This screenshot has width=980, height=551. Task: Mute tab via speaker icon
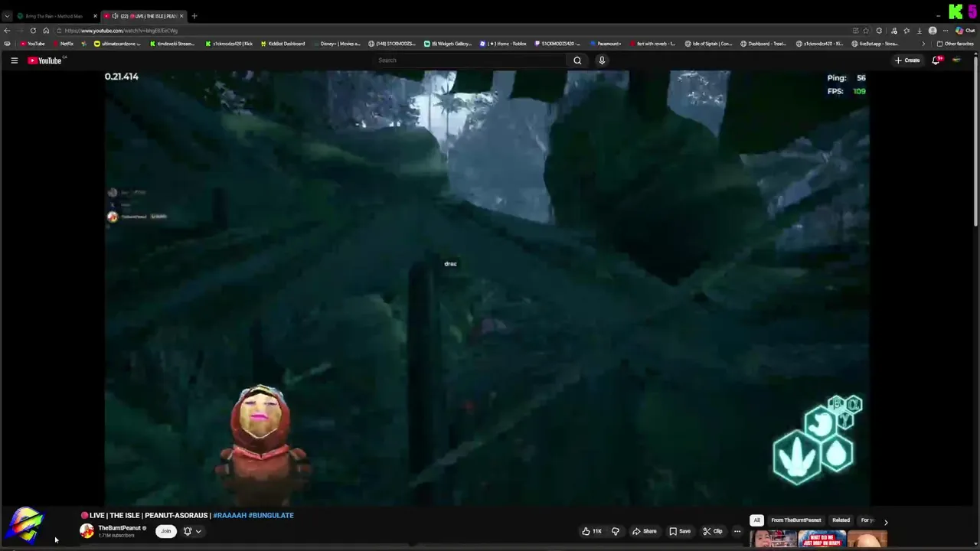(x=115, y=16)
